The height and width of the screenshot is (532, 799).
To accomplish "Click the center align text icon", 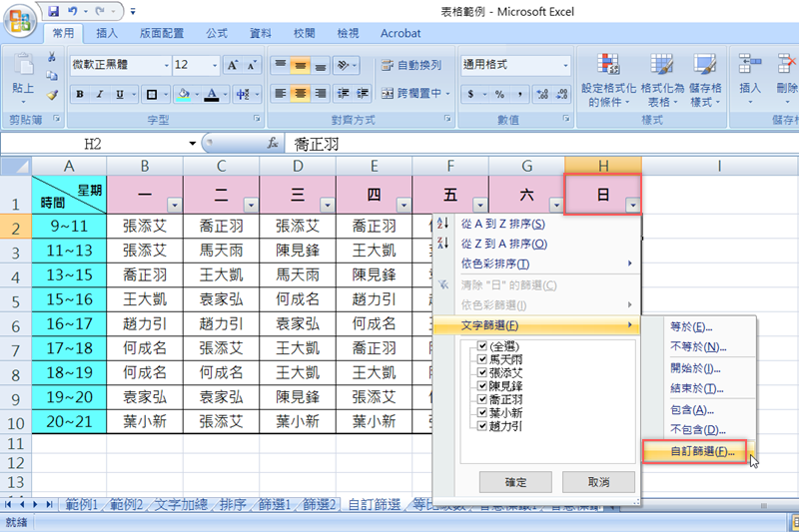I will pyautogui.click(x=300, y=94).
